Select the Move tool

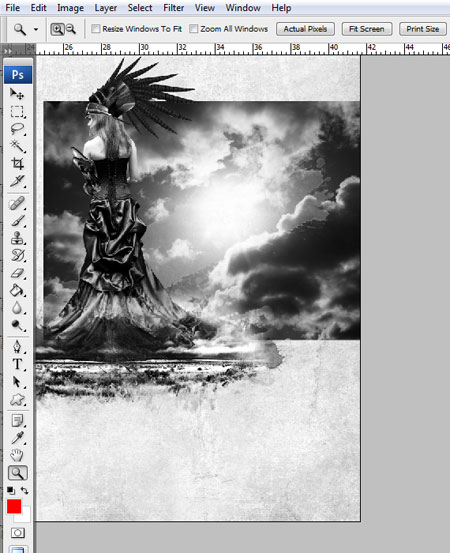click(x=17, y=93)
